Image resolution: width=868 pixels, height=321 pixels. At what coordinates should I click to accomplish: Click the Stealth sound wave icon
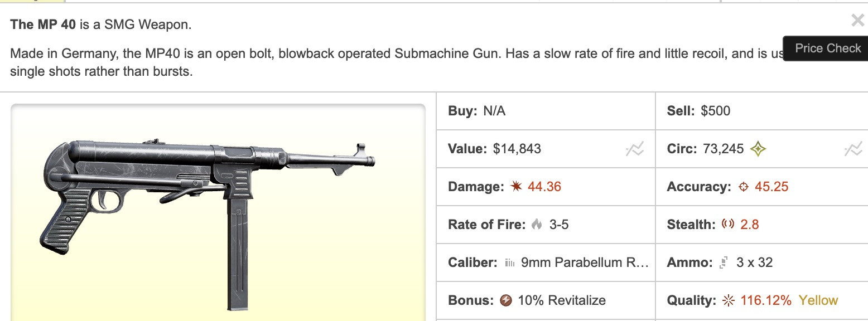click(x=727, y=225)
